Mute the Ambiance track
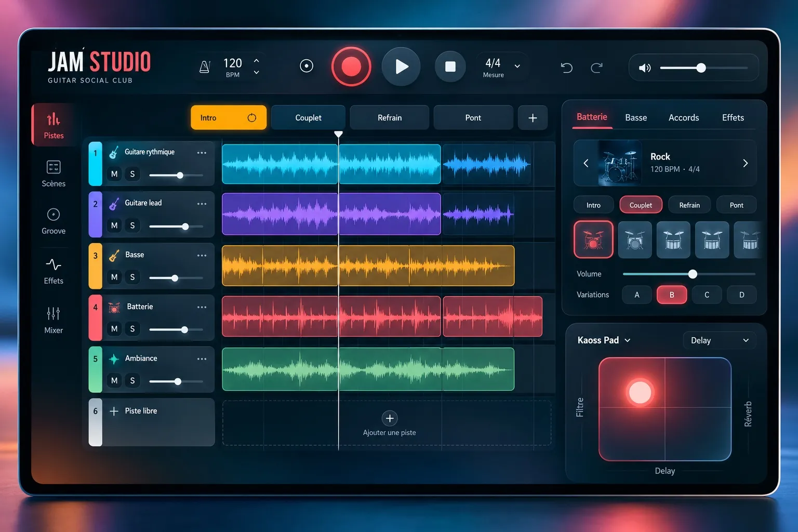 (x=114, y=381)
